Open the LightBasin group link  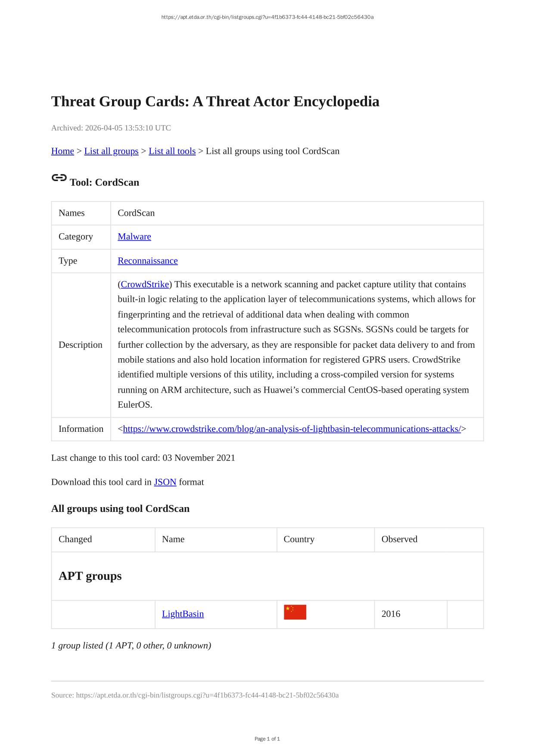point(183,614)
